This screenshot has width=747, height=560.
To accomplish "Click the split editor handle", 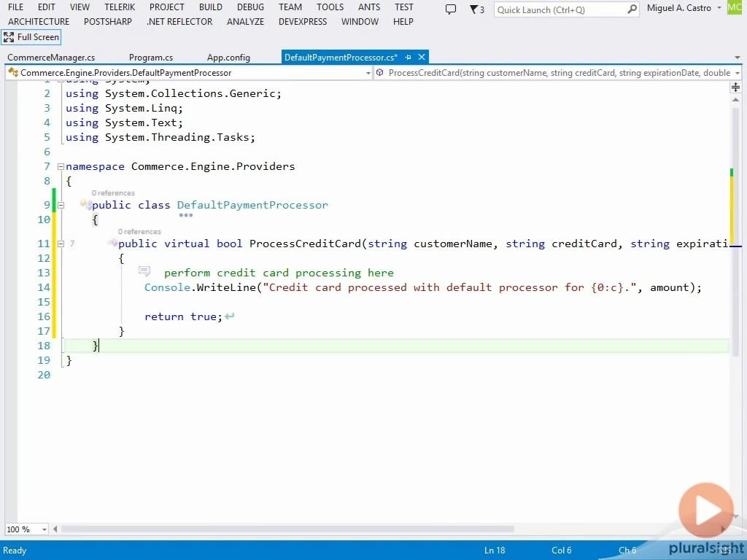I will pyautogui.click(x=735, y=87).
